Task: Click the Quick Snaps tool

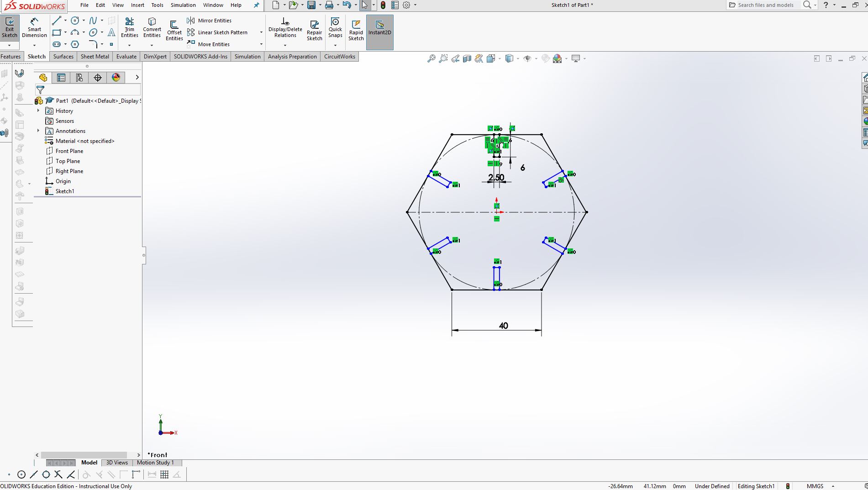Action: tap(335, 28)
